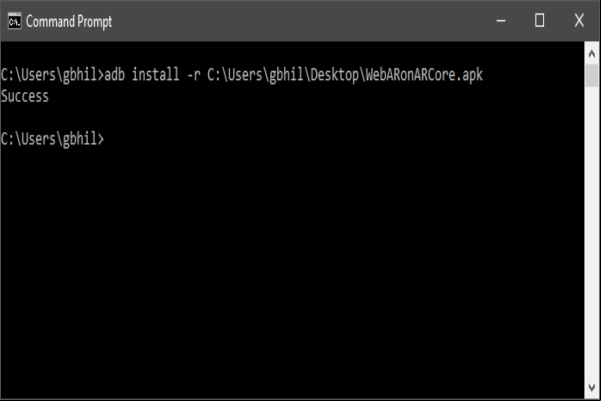Open the Command Prompt system menu icon
Viewport: 601px width, 401px height.
pyautogui.click(x=15, y=21)
